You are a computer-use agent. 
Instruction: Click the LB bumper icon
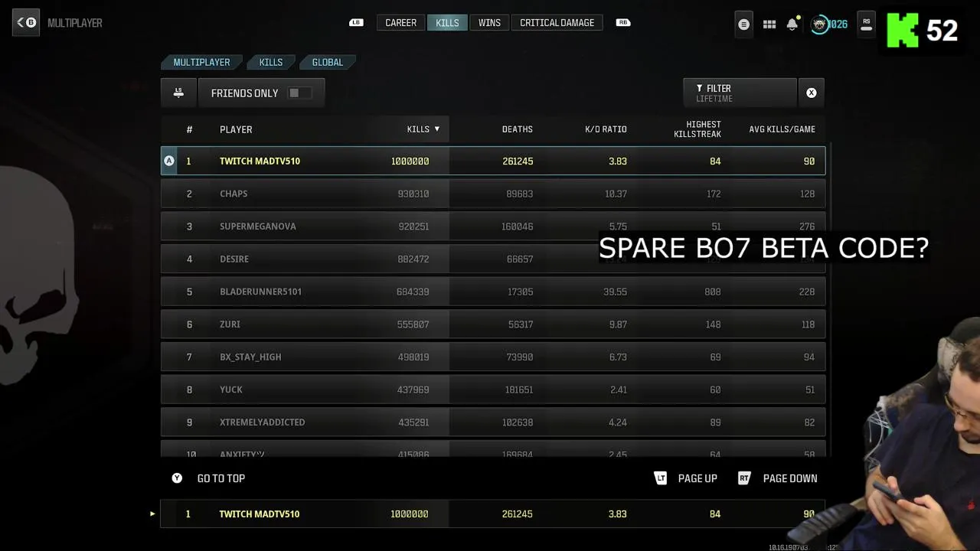pos(356,23)
